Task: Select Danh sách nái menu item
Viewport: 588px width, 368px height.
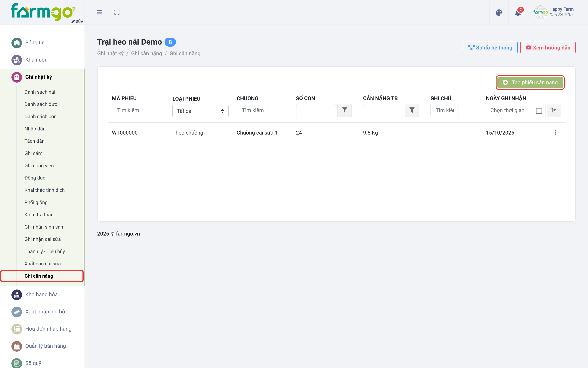Action: (x=40, y=92)
